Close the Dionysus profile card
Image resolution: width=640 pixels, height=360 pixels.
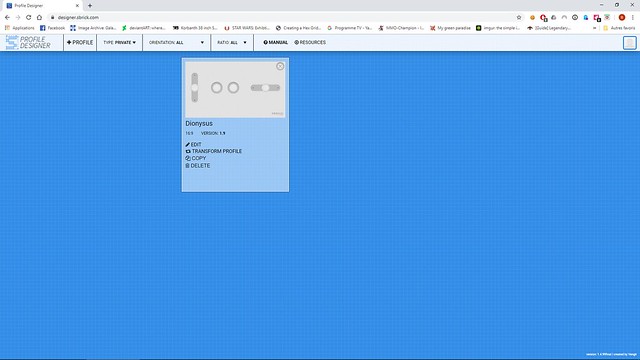(x=280, y=66)
